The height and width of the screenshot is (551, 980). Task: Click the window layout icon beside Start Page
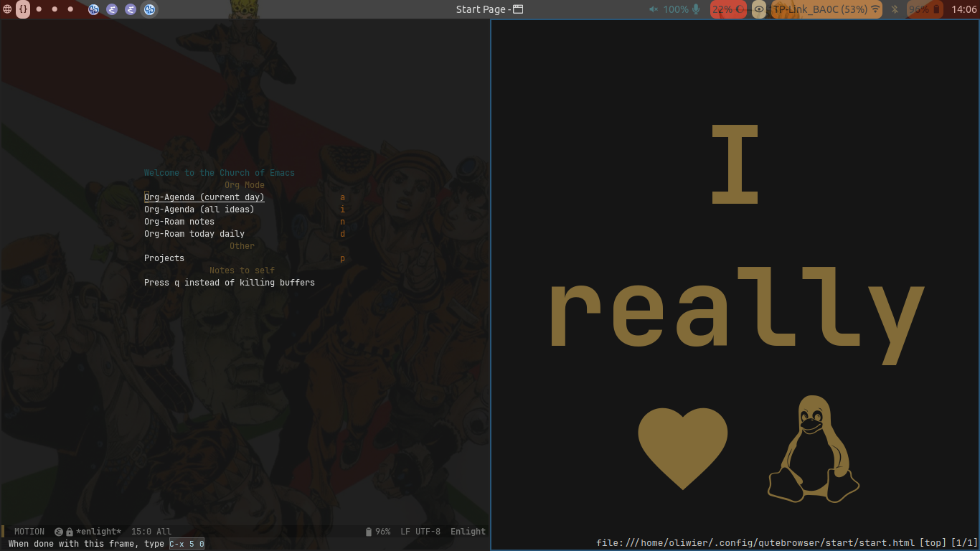click(518, 9)
